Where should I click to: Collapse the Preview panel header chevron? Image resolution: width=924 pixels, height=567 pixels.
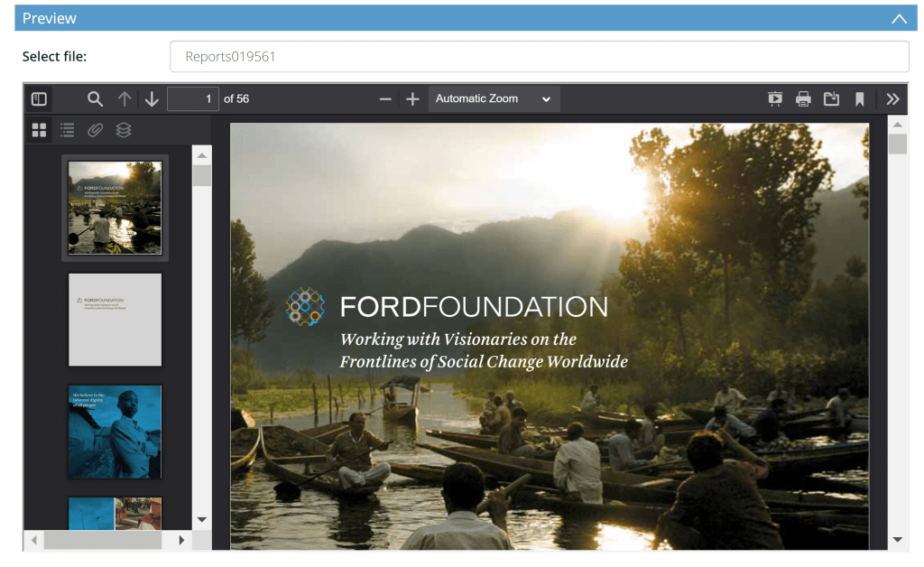899,18
